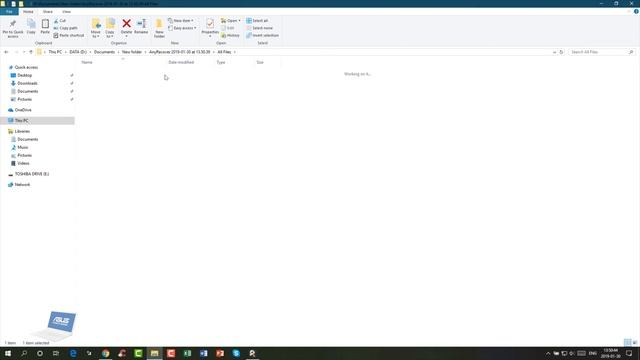Select Music under Libraries

click(22, 147)
